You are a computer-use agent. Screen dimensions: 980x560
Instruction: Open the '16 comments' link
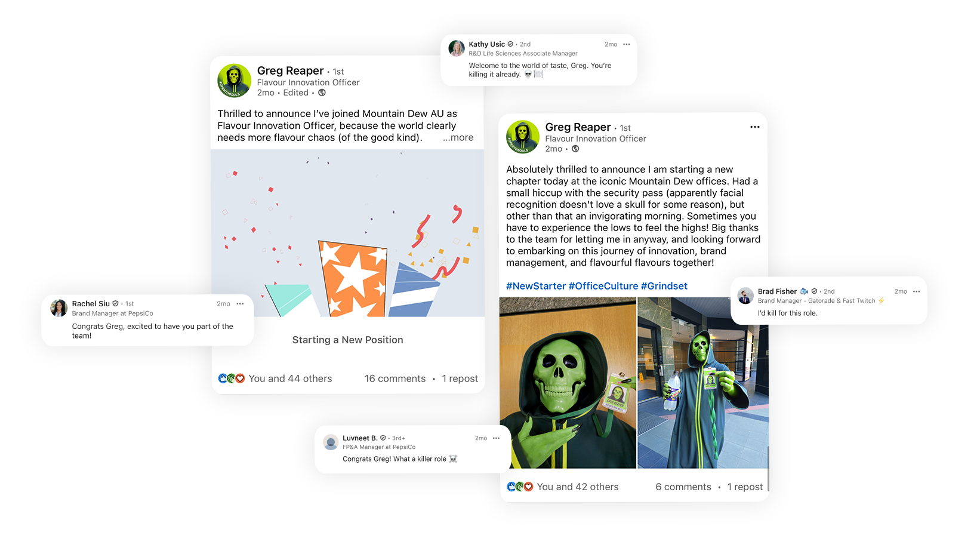tap(395, 379)
